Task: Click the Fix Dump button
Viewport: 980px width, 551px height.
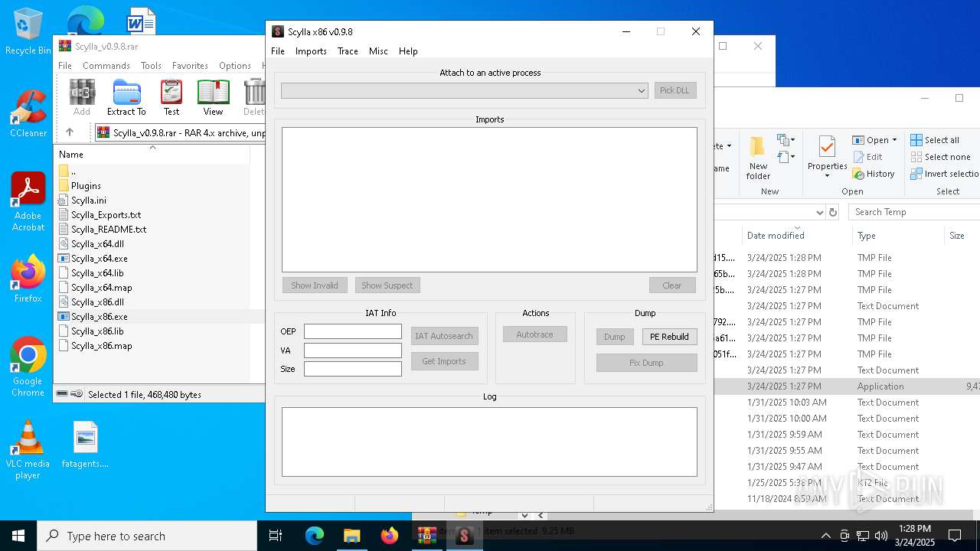Action: 646,363
